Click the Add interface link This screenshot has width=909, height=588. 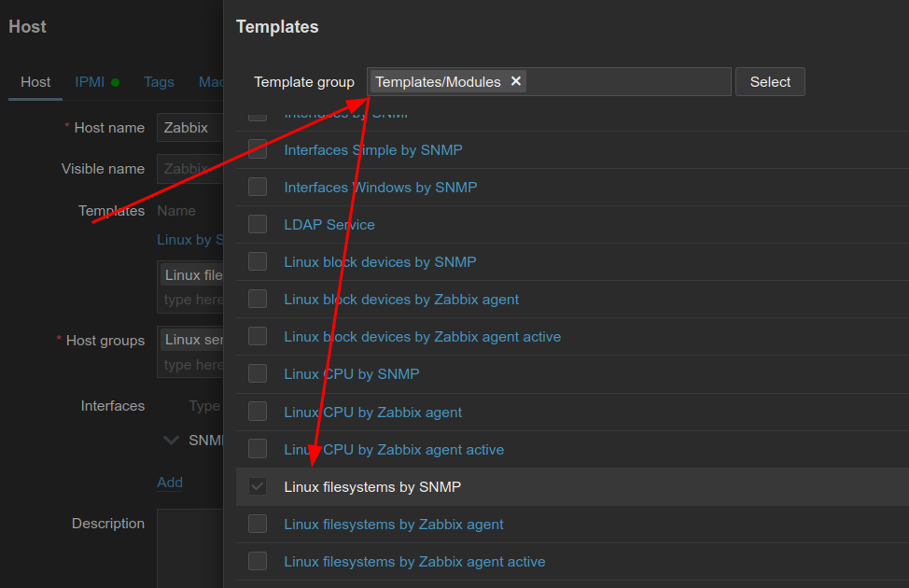170,483
